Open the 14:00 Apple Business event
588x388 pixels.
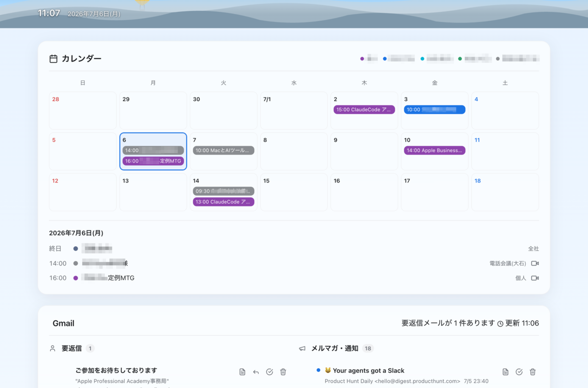pos(435,151)
